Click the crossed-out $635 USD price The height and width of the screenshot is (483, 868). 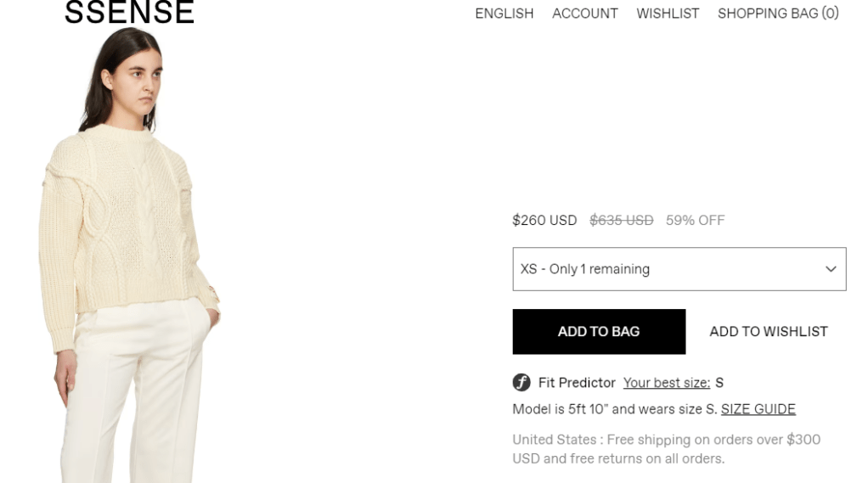coord(621,221)
